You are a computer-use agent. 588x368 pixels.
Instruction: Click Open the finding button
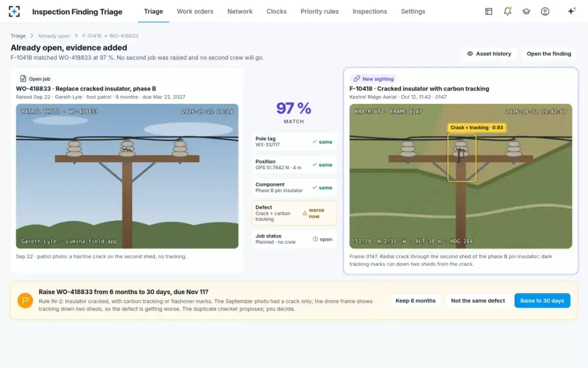click(549, 54)
